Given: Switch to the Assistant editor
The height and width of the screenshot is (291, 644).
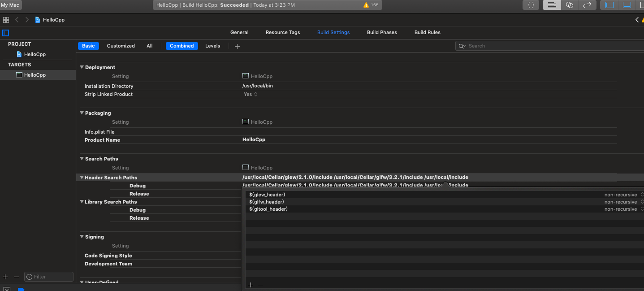Looking at the screenshot, I should pyautogui.click(x=570, y=5).
